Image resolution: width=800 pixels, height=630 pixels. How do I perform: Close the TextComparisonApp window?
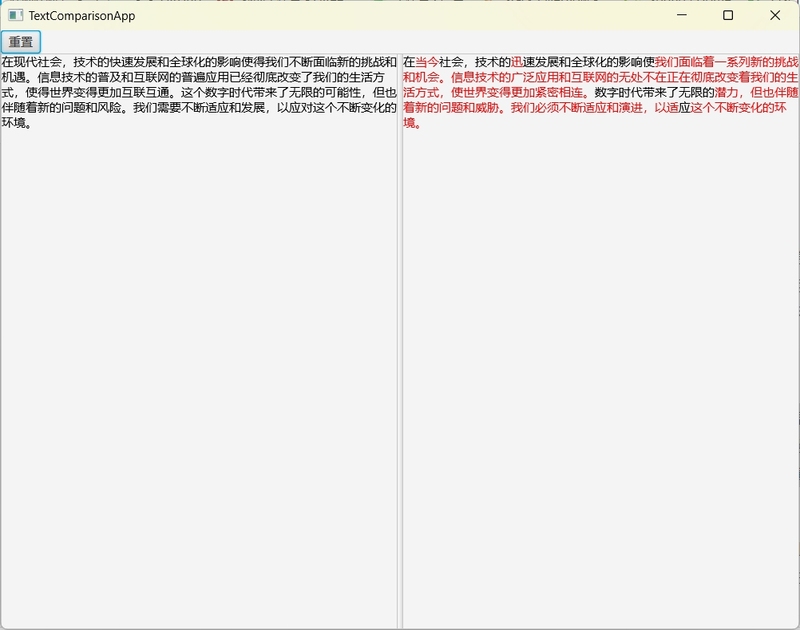pyautogui.click(x=775, y=15)
